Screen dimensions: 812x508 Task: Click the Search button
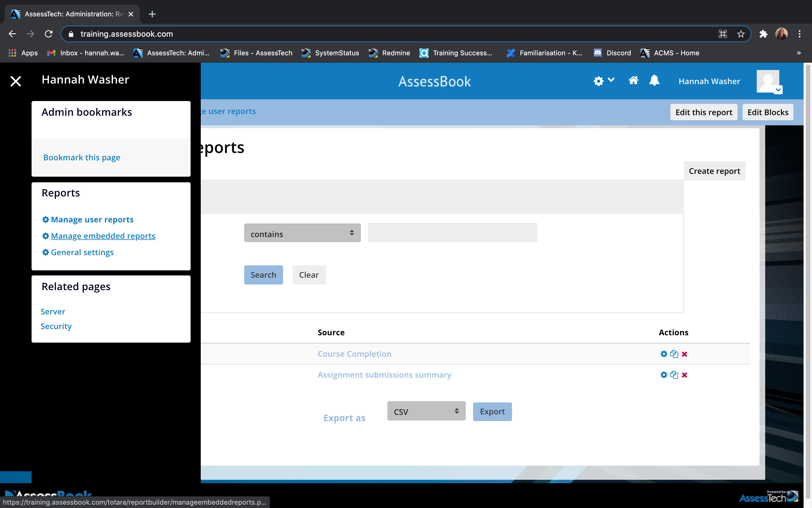pyautogui.click(x=263, y=275)
